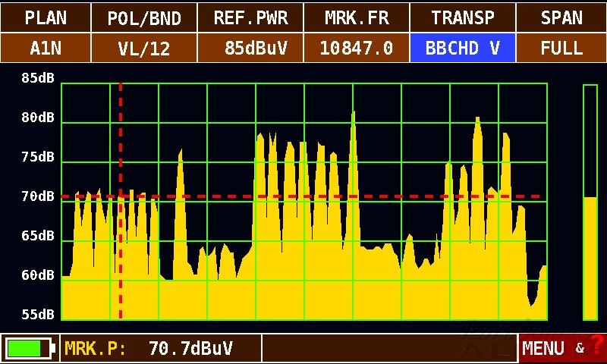Click the 75dB axis label

[x=38, y=157]
